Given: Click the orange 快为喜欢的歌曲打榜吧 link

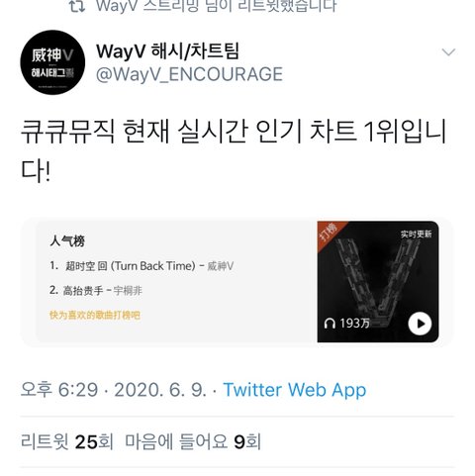Looking at the screenshot, I should 95,315.
